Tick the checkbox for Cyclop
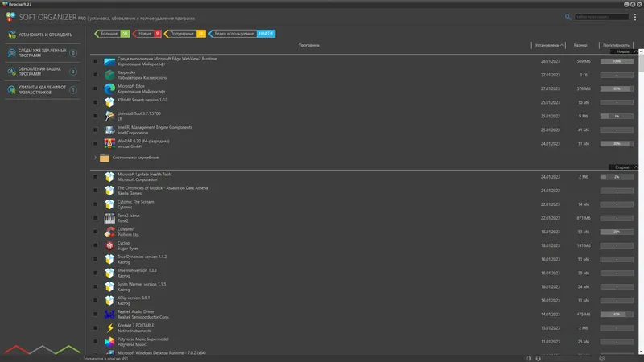 (x=95, y=246)
